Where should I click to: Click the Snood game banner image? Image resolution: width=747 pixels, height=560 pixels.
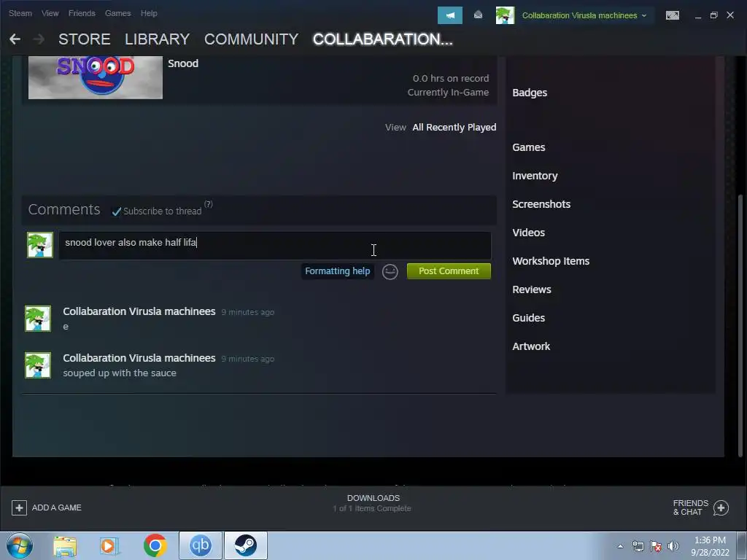[96, 77]
